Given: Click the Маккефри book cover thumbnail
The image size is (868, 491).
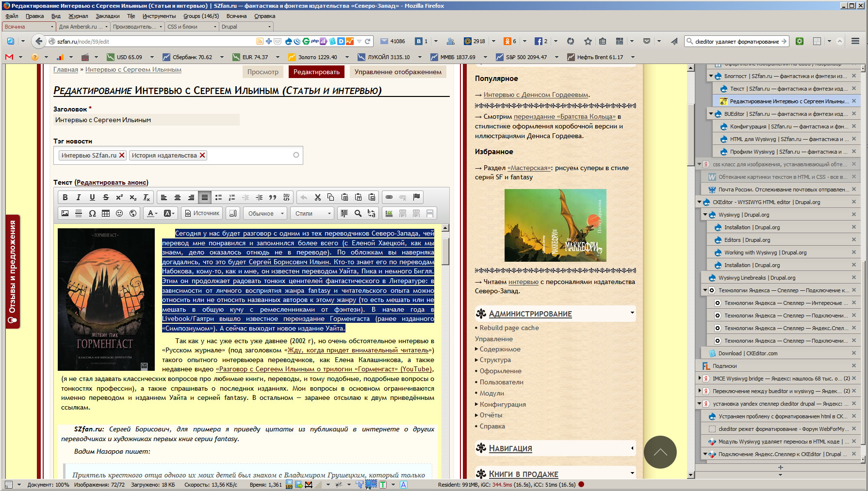Looking at the screenshot, I should pos(555,225).
